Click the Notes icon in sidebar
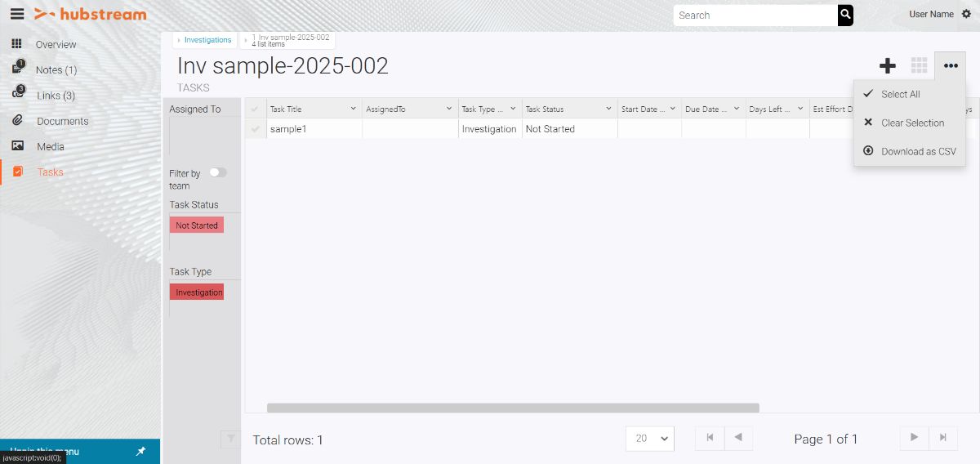Image resolution: width=980 pixels, height=464 pixels. (x=17, y=69)
